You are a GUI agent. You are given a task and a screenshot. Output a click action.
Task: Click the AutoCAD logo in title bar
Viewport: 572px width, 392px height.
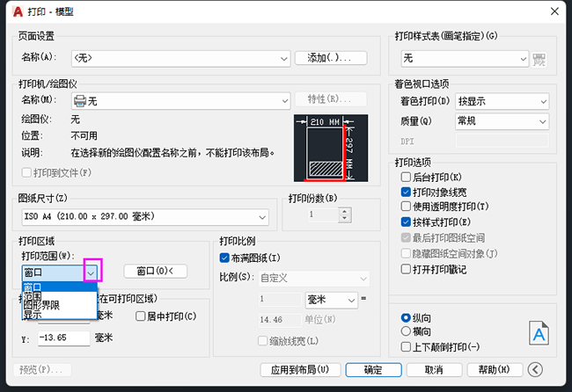click(18, 11)
